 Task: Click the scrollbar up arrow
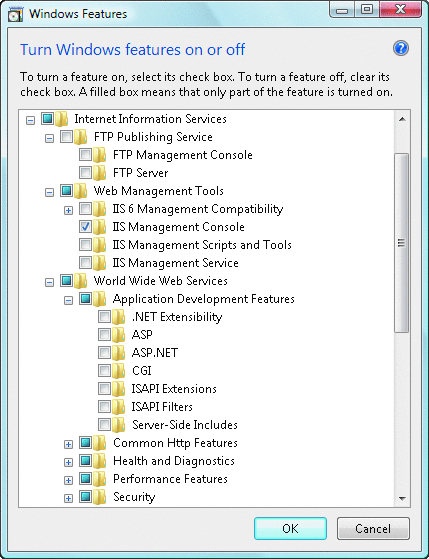tap(402, 119)
